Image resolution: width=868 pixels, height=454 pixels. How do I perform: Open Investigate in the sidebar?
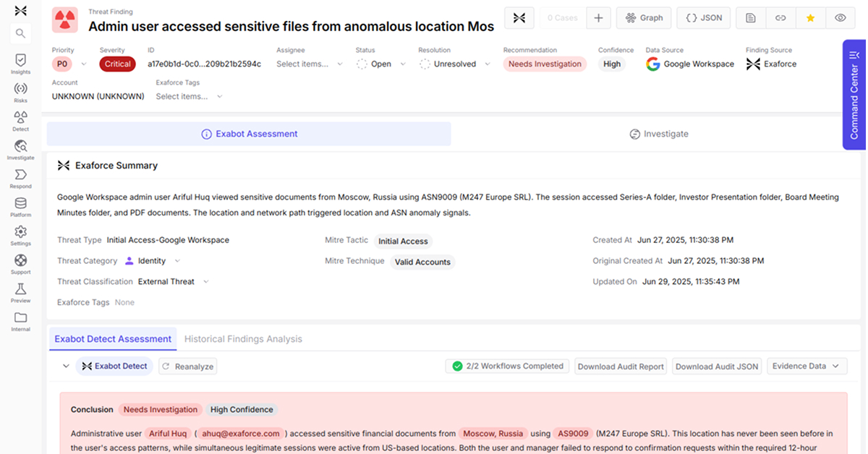[20, 150]
